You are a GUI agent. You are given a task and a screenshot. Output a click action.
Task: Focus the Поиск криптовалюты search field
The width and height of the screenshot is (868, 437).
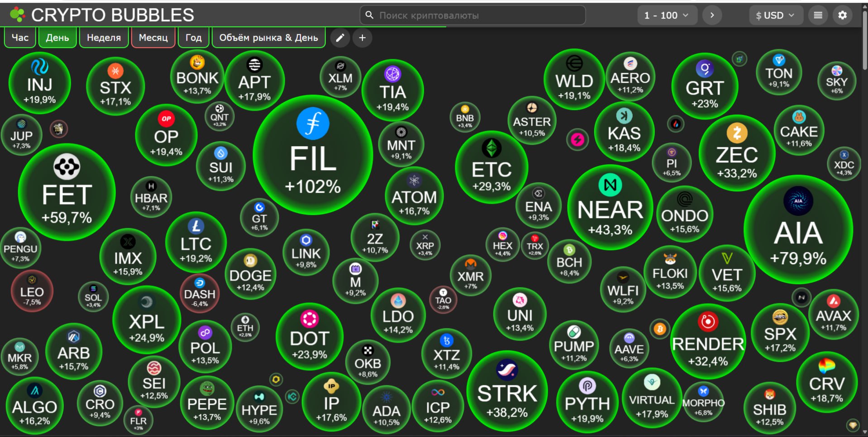[x=472, y=15]
